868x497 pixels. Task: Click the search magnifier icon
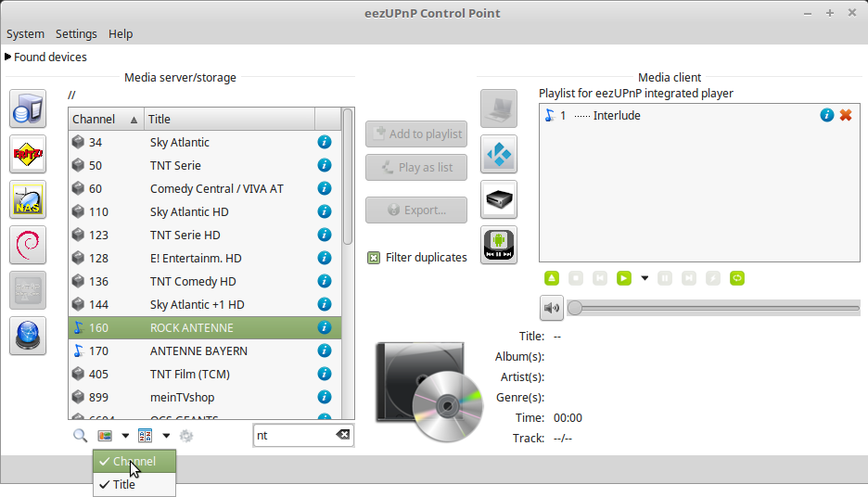81,436
